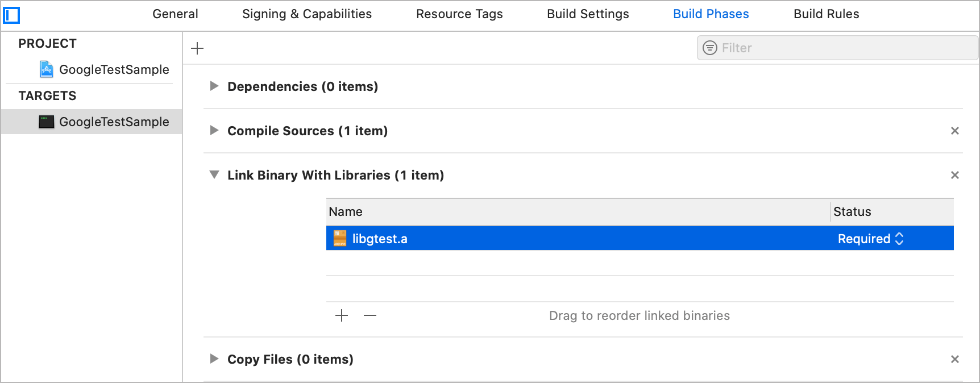Remove selected library with the minus icon

pyautogui.click(x=369, y=315)
